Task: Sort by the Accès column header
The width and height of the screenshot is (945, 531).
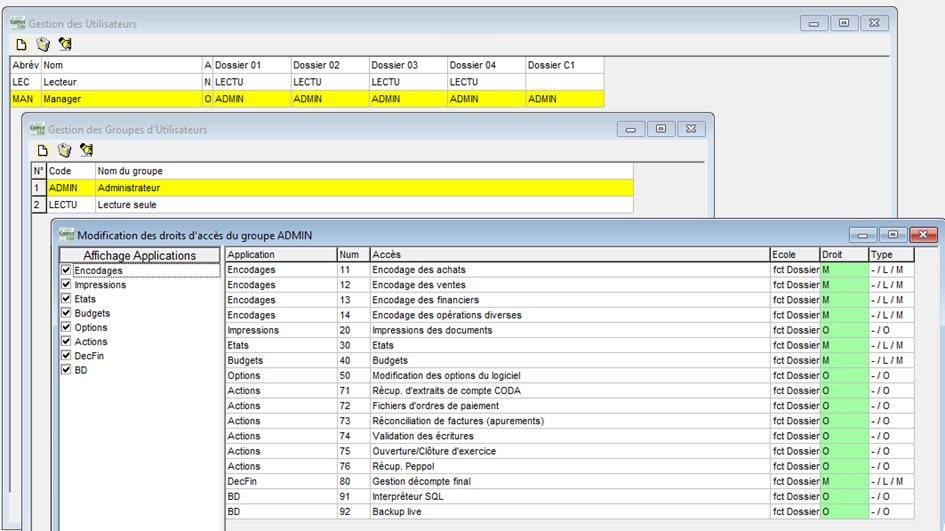Action: [569, 255]
